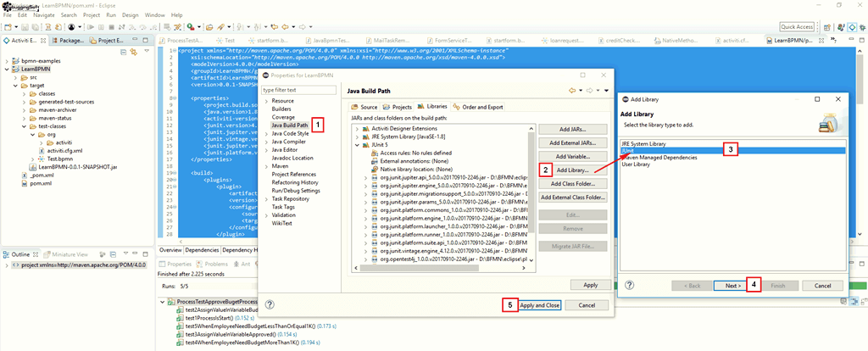Click the Add Library... button
Screen dimensions: 868x351
coord(573,170)
